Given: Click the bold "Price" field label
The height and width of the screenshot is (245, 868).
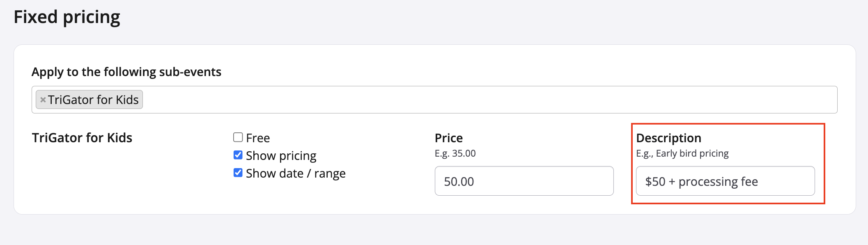Looking at the screenshot, I should tap(449, 138).
